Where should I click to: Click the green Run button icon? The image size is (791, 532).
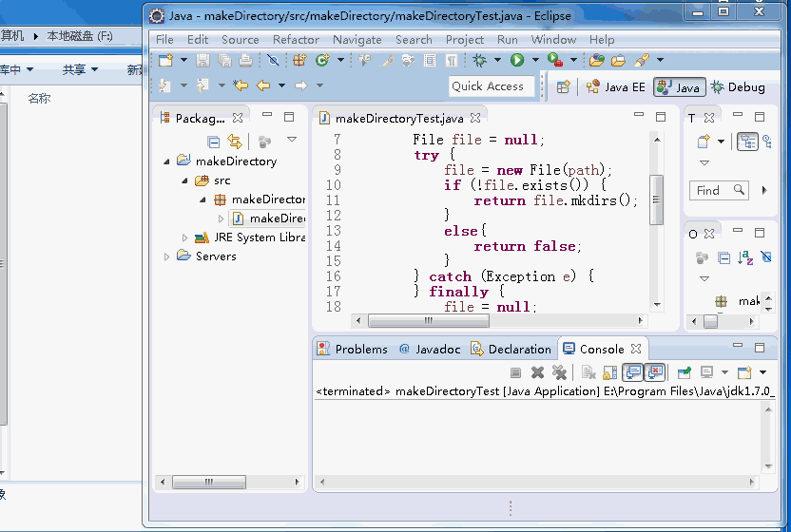pyautogui.click(x=517, y=60)
